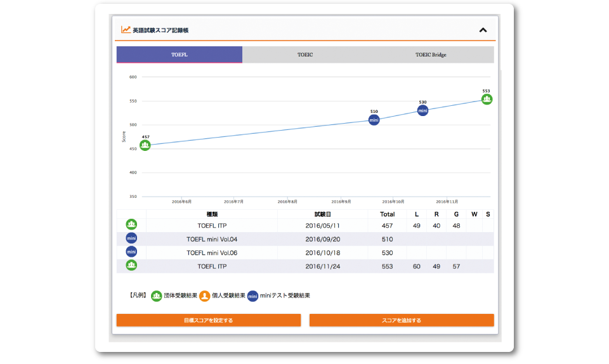Collapse the score record panel chevron

point(483,30)
